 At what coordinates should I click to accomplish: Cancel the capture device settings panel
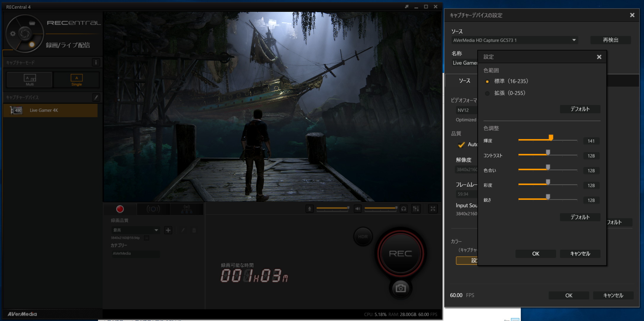pyautogui.click(x=613, y=295)
